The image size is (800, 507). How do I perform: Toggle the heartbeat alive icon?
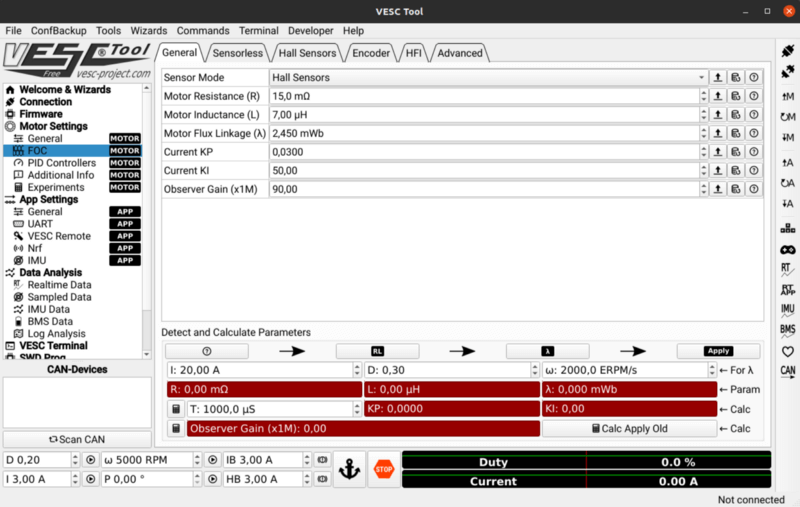[x=787, y=351]
